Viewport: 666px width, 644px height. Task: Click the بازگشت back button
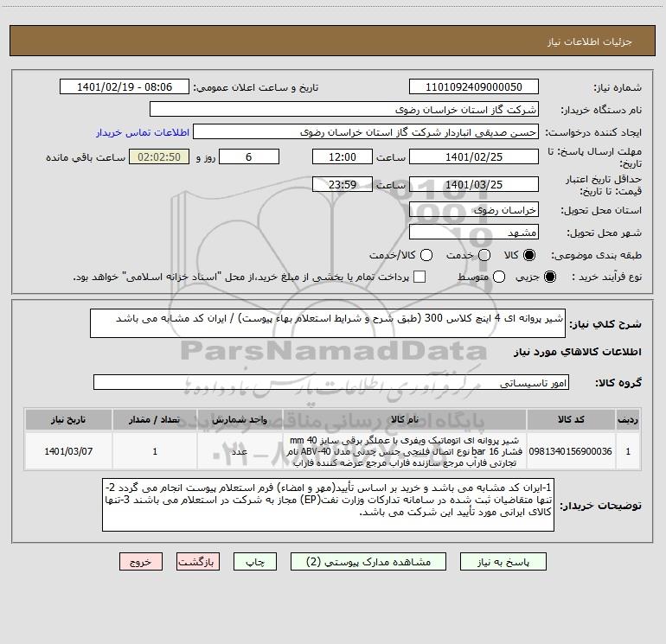click(x=198, y=562)
